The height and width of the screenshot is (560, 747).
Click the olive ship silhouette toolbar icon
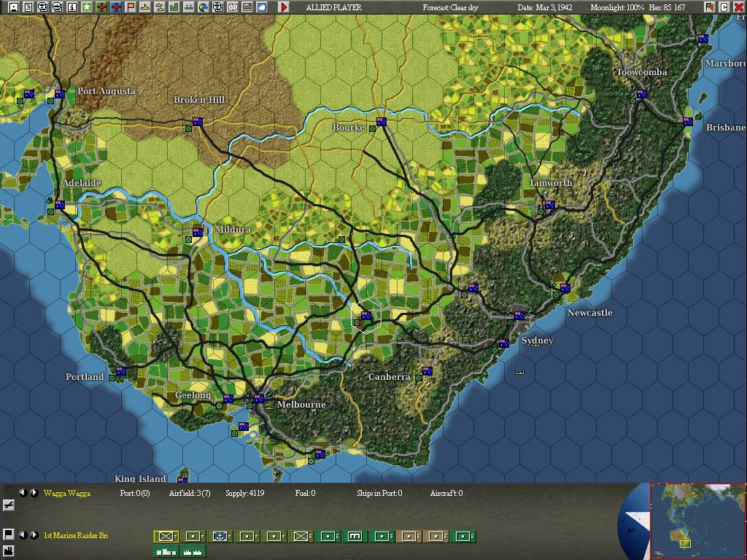click(x=189, y=7)
